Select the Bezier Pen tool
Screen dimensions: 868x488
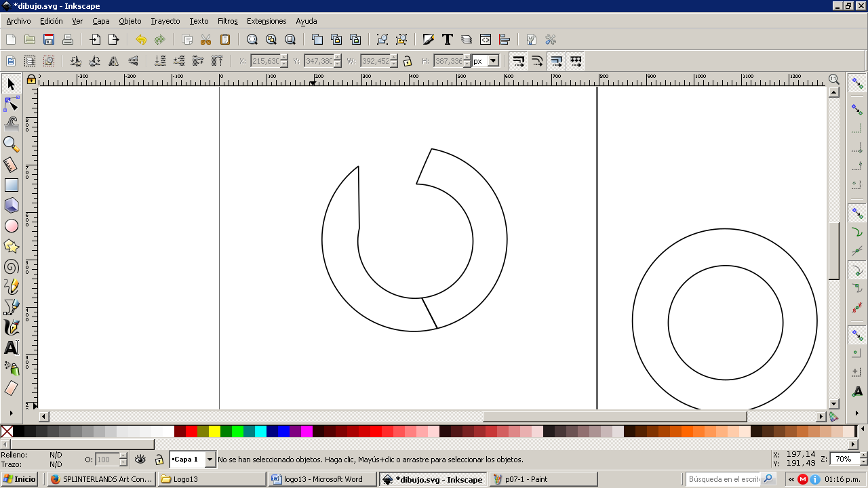[x=11, y=307]
